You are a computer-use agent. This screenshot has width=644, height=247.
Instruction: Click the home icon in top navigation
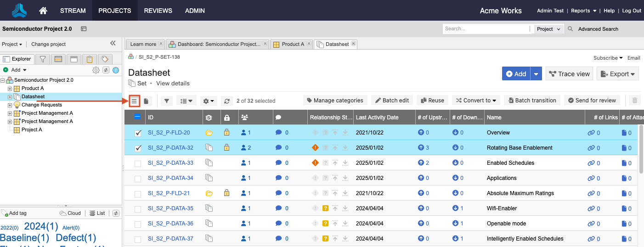click(43, 11)
